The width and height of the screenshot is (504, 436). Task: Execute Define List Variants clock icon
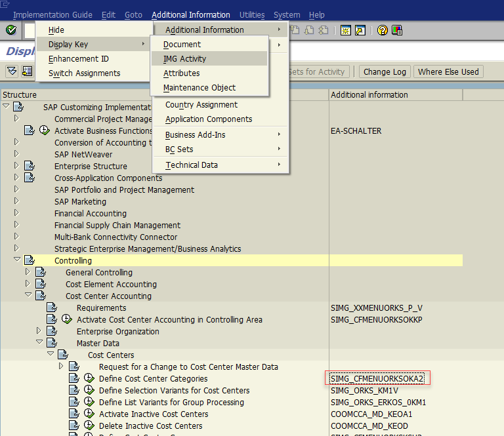[x=89, y=402]
